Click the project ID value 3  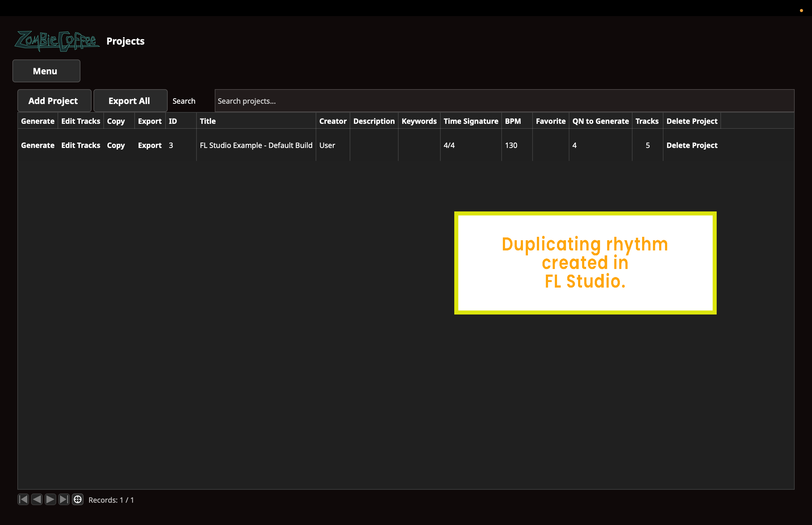tap(171, 145)
